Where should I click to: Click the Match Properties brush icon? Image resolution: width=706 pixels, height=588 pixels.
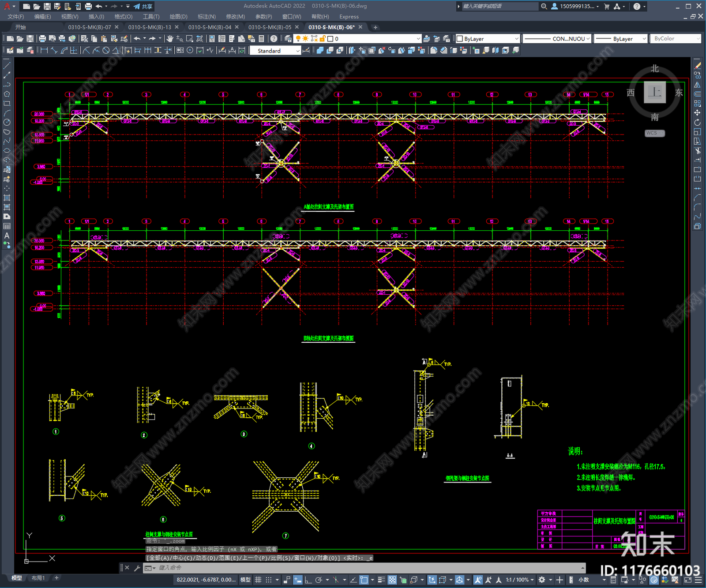114,39
